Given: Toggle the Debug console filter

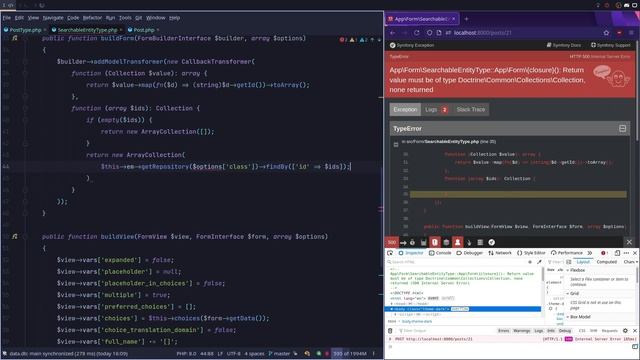Looking at the screenshot, I should [x=565, y=331].
